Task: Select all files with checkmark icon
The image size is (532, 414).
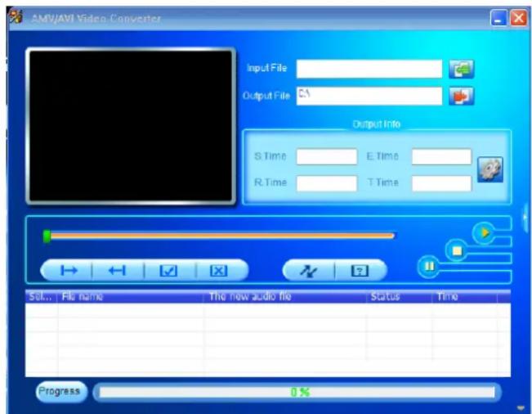Action: [168, 271]
